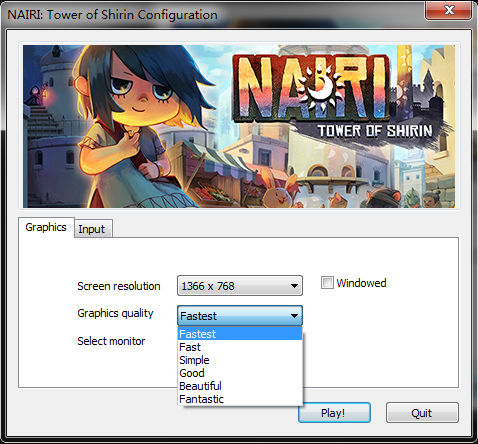Pick Beautiful graphics quality
This screenshot has width=478, height=444.
240,386
